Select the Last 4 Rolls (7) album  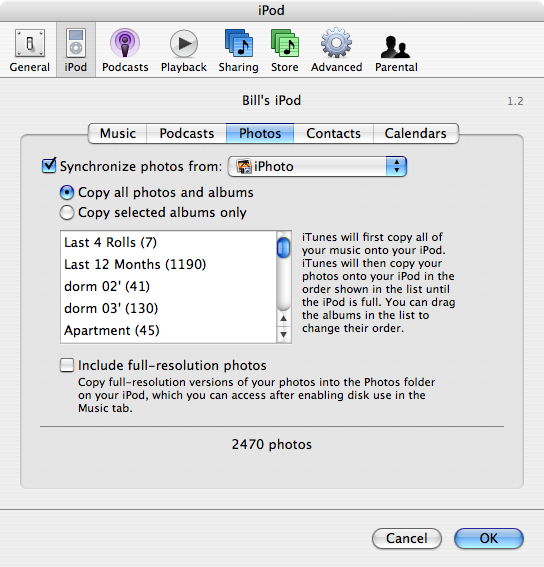click(x=169, y=242)
